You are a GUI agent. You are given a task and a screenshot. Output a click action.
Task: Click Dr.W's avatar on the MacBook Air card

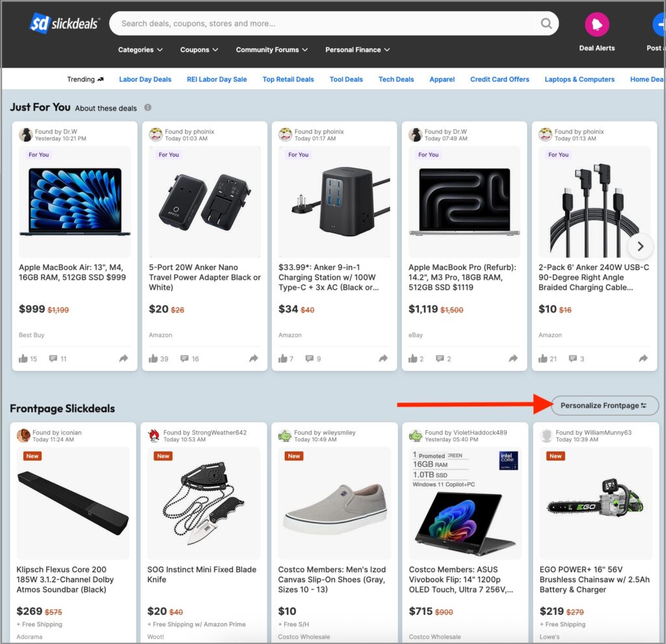[x=26, y=135]
